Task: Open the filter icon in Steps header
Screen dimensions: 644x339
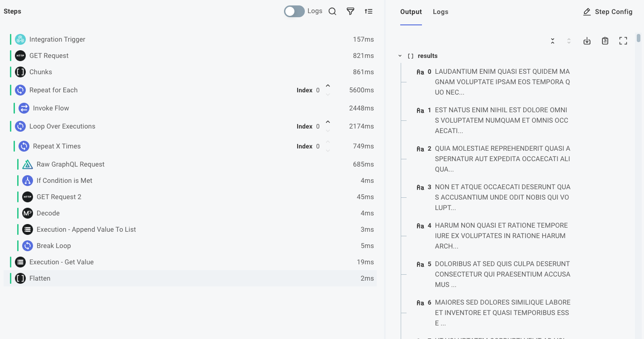Action: tap(350, 11)
